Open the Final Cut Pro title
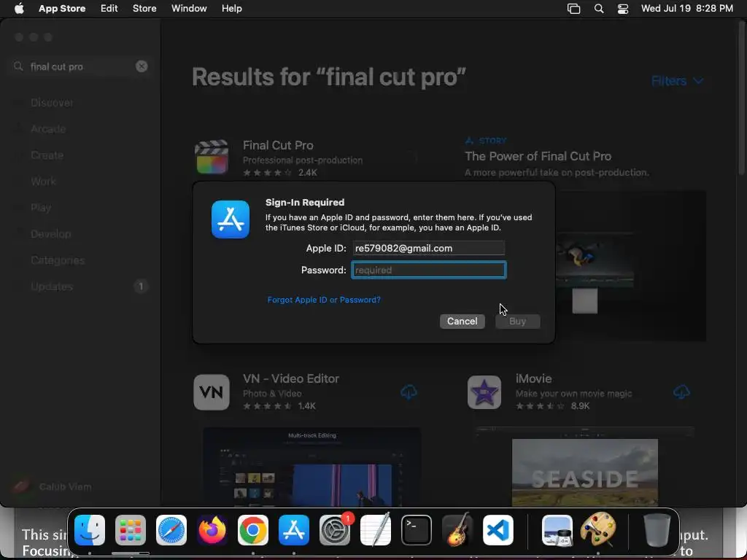This screenshot has width=747, height=560. [x=278, y=145]
